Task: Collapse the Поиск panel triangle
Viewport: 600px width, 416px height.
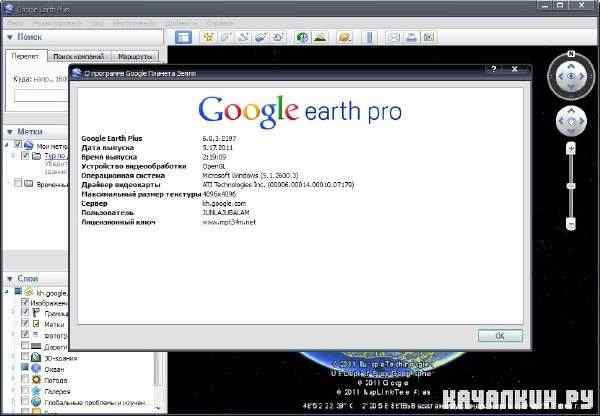Action: [10, 37]
